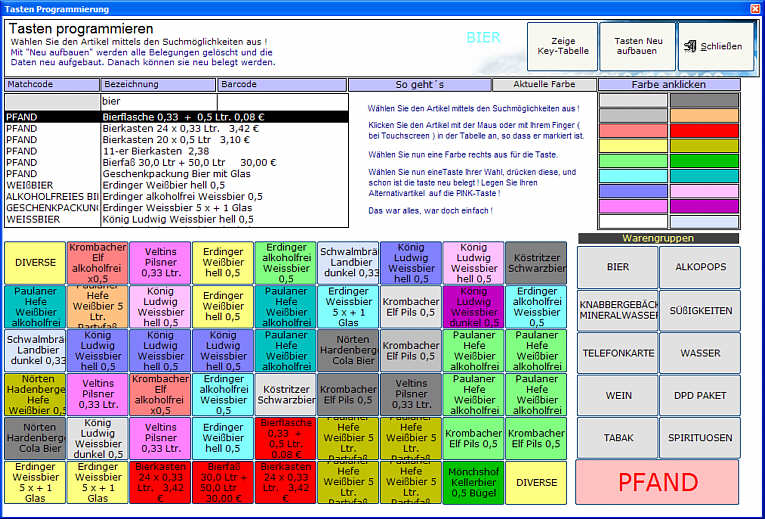Select Bierkasten 24 x 0,33 Ltr. list row
Viewport: 765px width, 519px height.
[177, 129]
